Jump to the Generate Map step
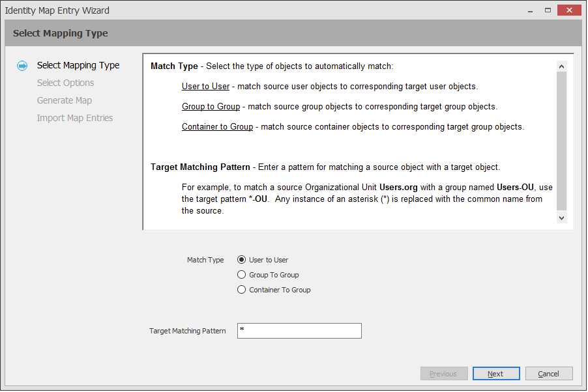This screenshot has width=588, height=392. (x=65, y=100)
